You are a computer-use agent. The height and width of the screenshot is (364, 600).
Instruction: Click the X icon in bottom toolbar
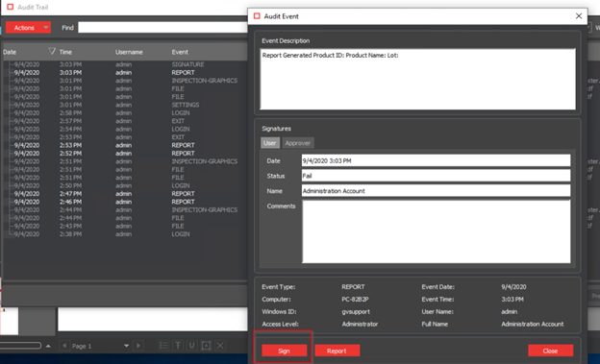coord(220,346)
